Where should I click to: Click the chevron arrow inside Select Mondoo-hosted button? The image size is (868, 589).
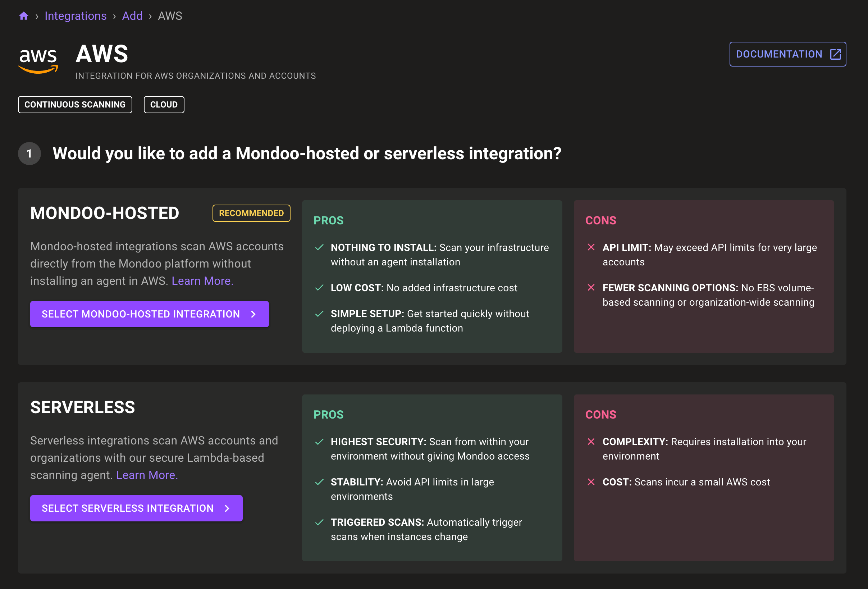pyautogui.click(x=253, y=314)
